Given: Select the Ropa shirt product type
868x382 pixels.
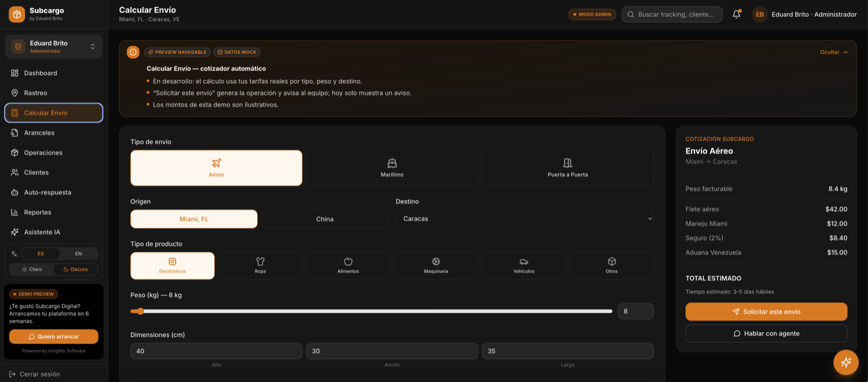Looking at the screenshot, I should coord(260,266).
